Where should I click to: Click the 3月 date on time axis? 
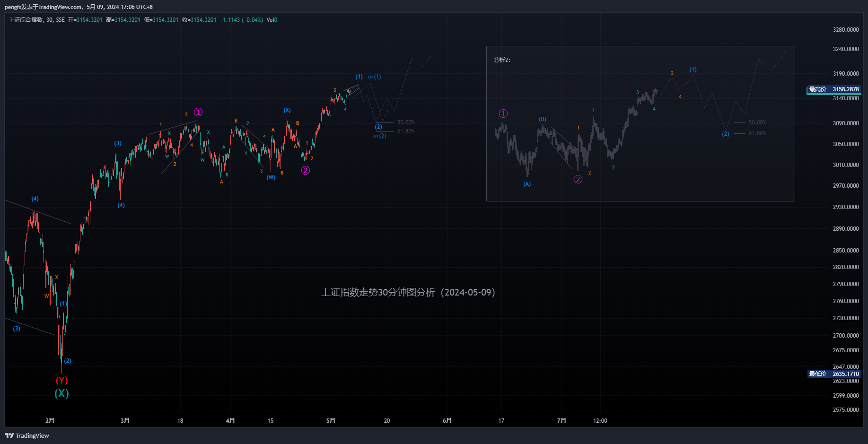[125, 420]
